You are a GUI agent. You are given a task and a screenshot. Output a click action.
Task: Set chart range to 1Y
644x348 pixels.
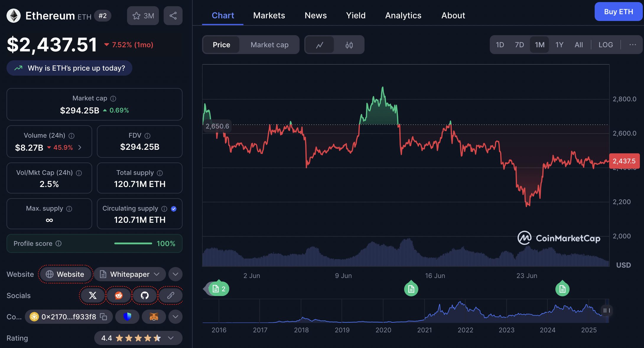(560, 45)
